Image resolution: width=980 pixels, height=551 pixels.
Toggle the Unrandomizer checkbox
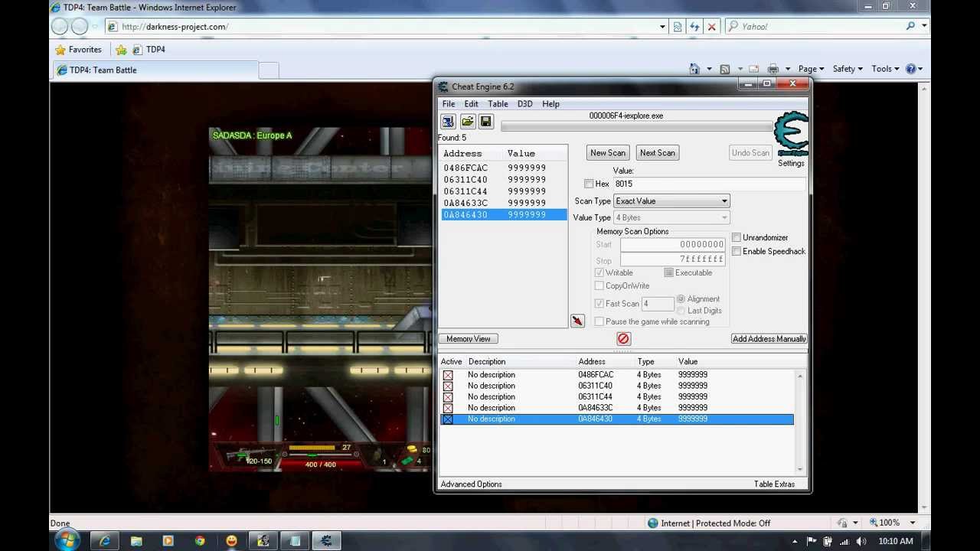click(x=737, y=238)
